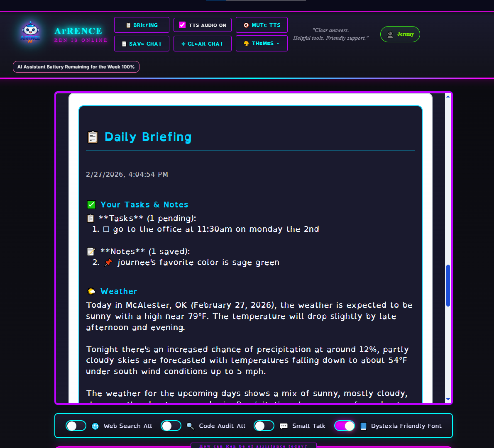Turn off the Dyslexia Friendly Font toggle
The image size is (494, 448).
tap(345, 426)
